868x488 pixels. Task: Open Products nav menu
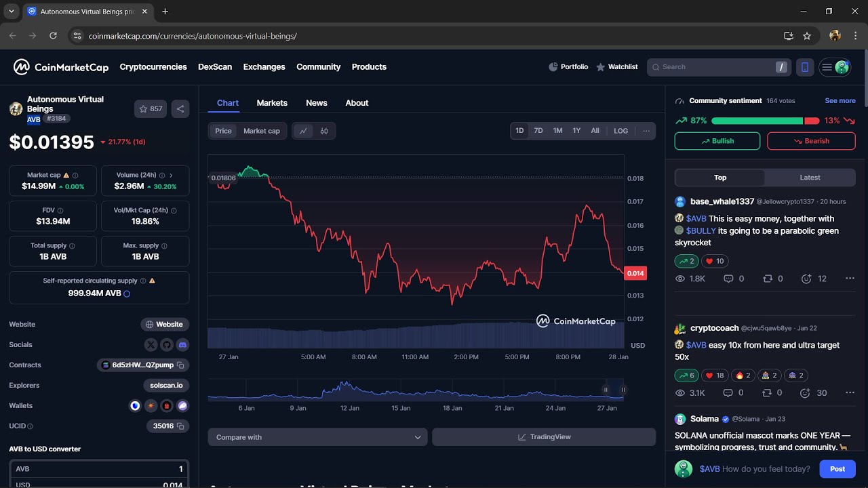tap(369, 67)
